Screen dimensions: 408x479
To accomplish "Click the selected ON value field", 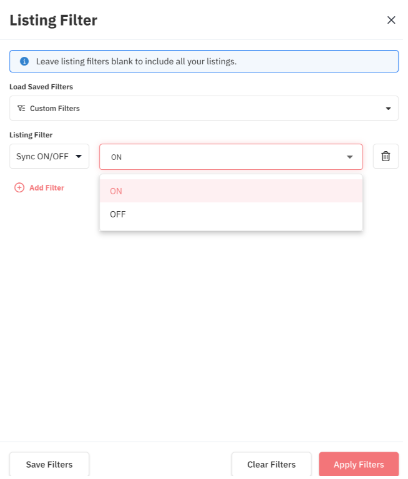I will (x=233, y=158).
